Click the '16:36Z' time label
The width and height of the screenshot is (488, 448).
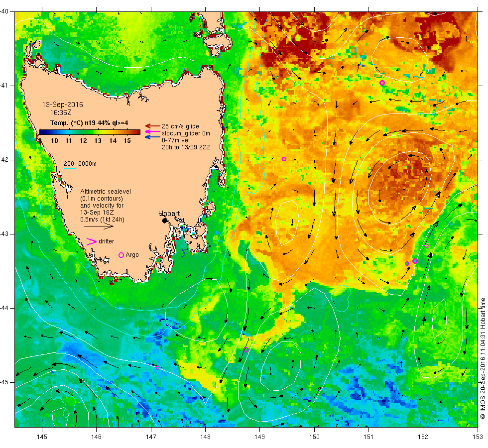click(61, 112)
